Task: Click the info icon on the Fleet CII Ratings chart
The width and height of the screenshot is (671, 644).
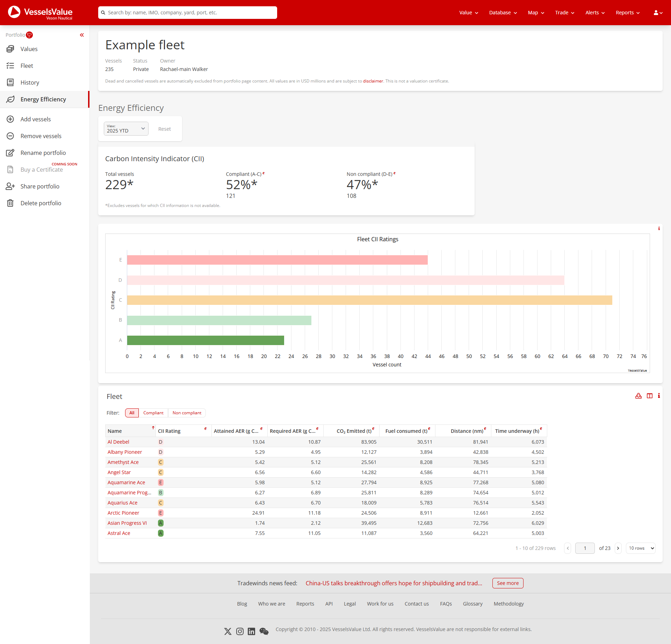Action: click(x=659, y=228)
